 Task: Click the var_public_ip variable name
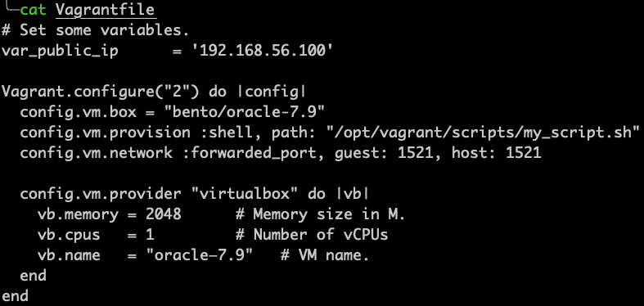click(x=60, y=52)
